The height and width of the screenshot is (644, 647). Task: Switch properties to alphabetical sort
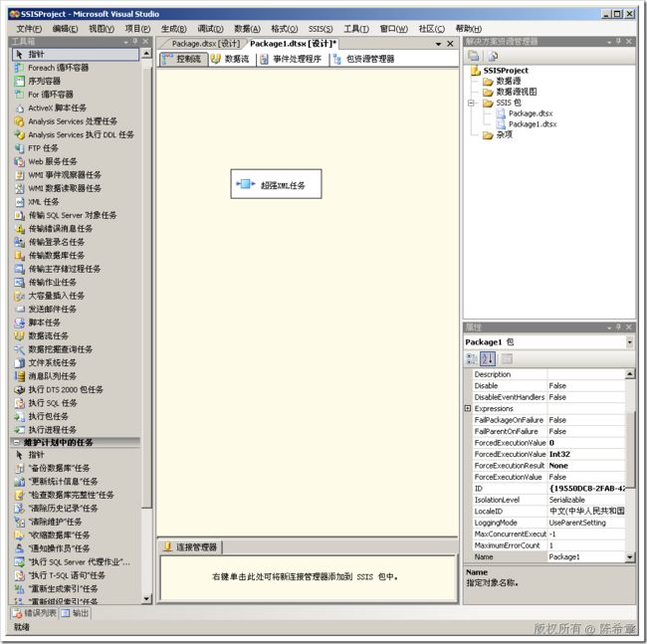pos(488,358)
